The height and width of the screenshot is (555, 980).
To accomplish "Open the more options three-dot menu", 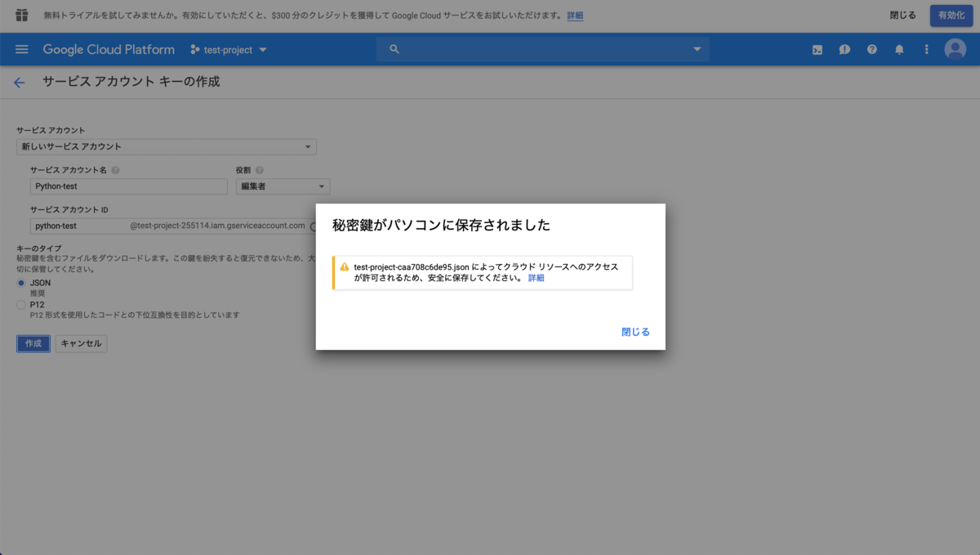I will pyautogui.click(x=926, y=49).
